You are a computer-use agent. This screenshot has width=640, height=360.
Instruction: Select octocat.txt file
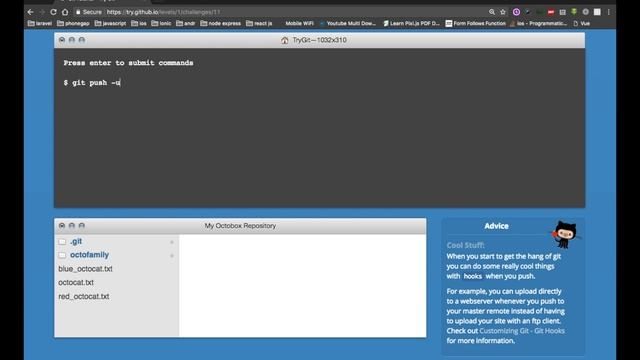click(76, 282)
